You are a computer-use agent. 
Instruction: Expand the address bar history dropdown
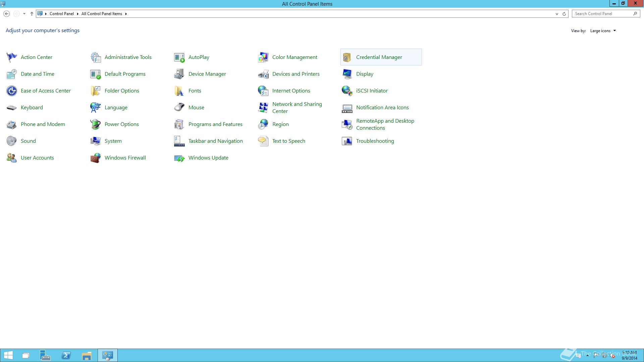click(557, 14)
